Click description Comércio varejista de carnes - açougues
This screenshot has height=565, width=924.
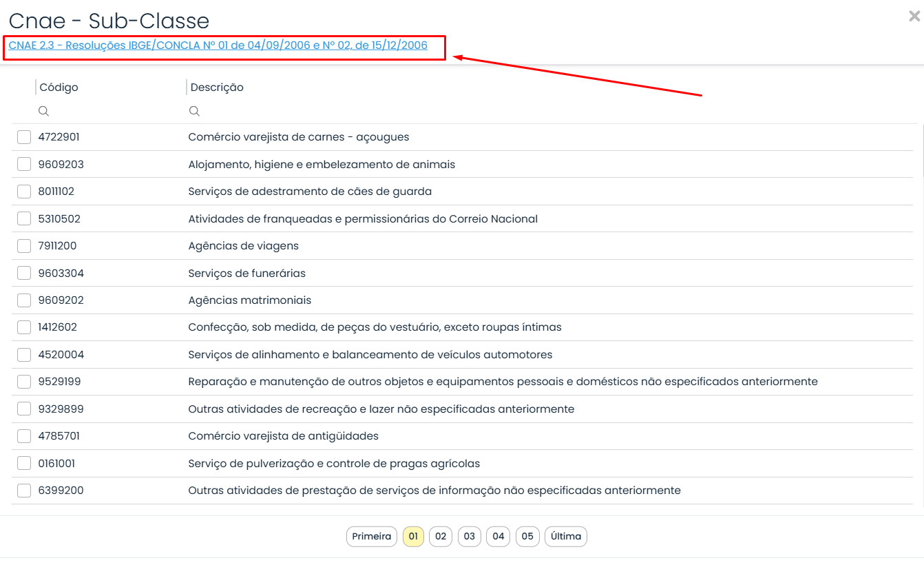point(299,137)
